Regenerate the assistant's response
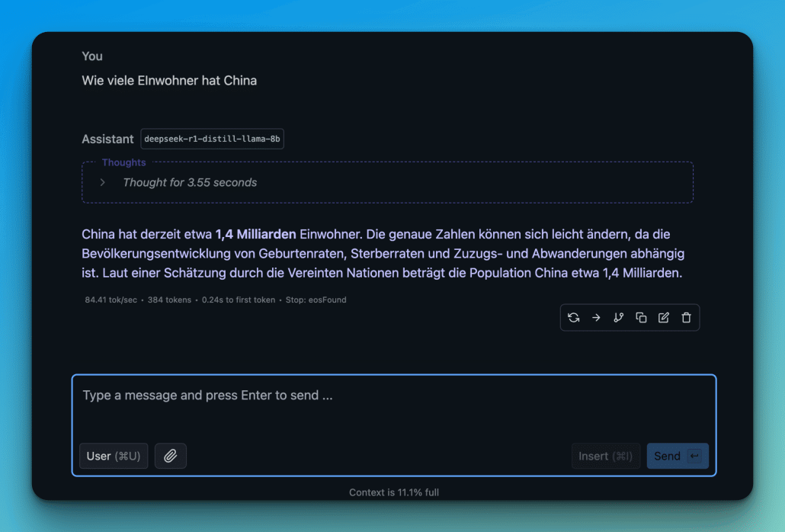Screen dimensions: 785x532 [573, 317]
